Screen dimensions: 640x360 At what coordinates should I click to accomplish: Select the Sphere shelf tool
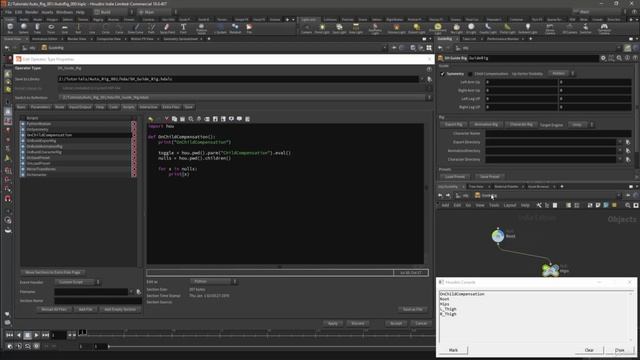tap(24, 28)
